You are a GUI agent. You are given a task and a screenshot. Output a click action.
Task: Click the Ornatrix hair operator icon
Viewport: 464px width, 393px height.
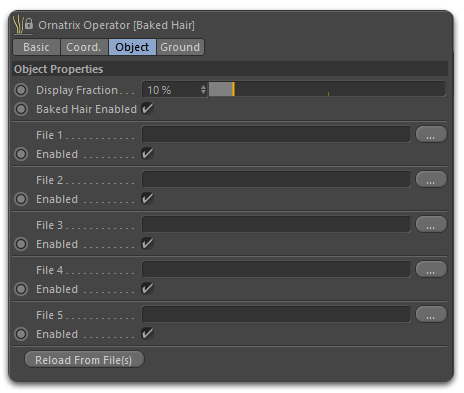tap(18, 25)
